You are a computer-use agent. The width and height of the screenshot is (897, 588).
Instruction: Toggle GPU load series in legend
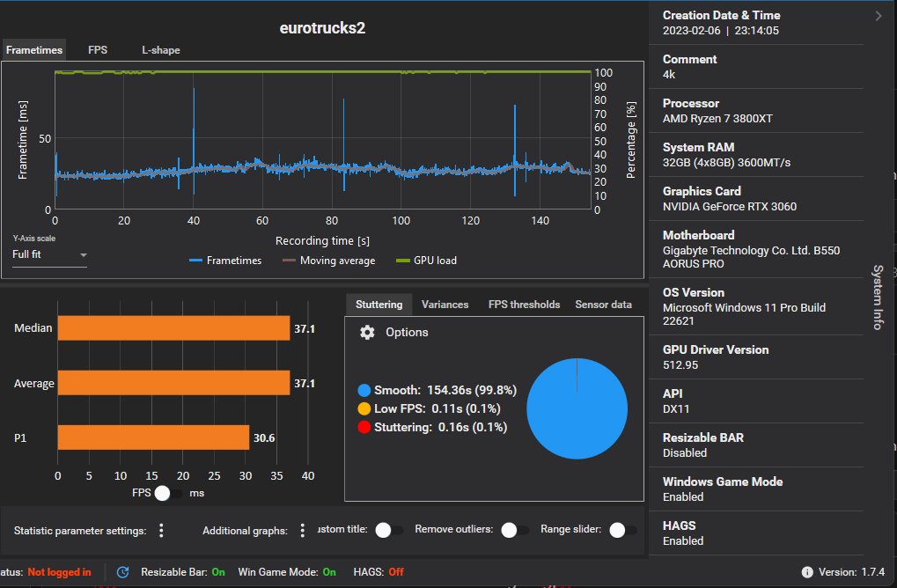(x=426, y=261)
